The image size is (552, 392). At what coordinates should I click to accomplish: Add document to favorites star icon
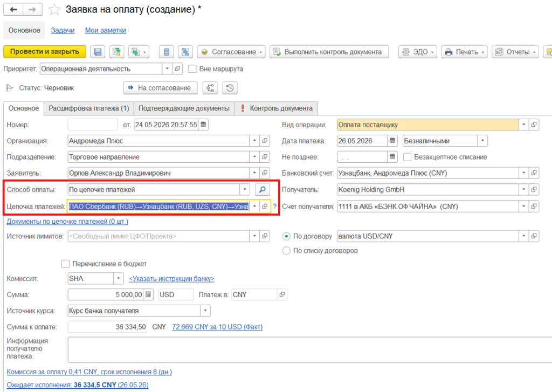(x=54, y=10)
